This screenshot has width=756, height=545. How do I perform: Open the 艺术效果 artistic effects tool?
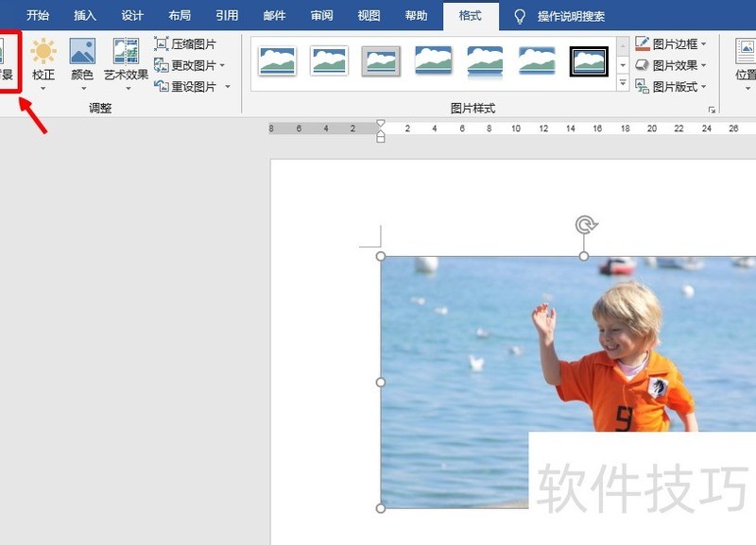[126, 62]
